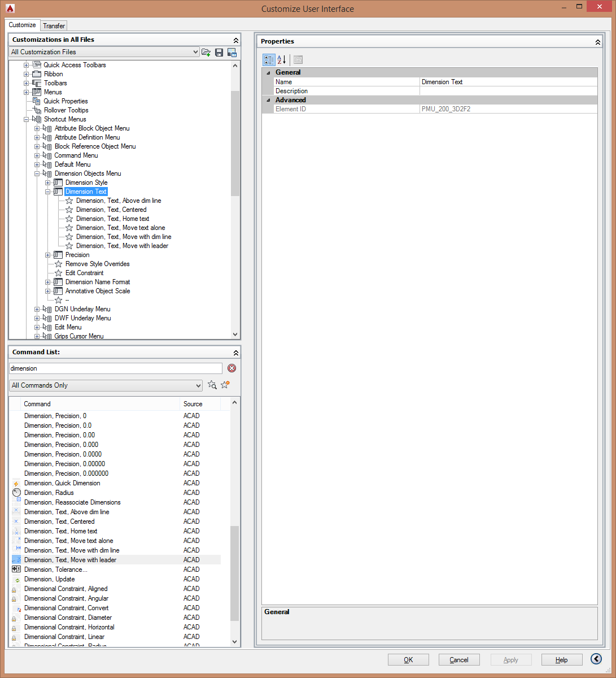616x678 pixels.
Task: Click the Load partial customization file icon
Action: [x=206, y=52]
